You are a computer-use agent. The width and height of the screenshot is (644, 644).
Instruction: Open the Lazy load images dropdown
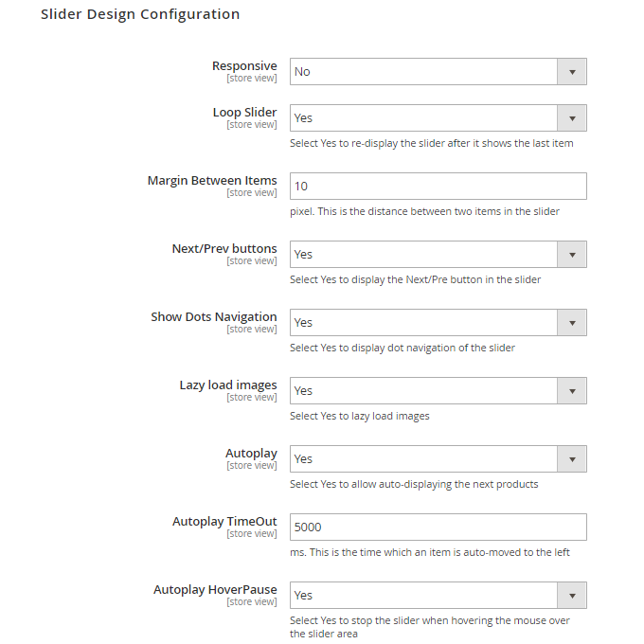click(x=423, y=391)
